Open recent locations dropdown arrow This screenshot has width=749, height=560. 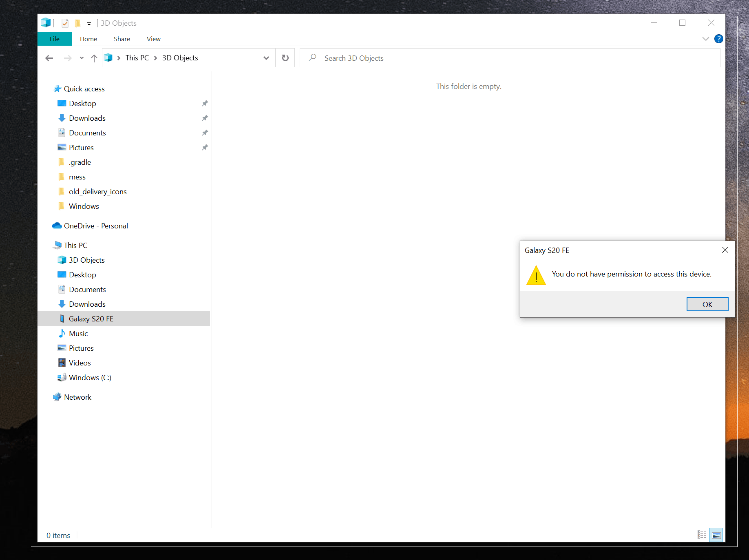point(82,58)
